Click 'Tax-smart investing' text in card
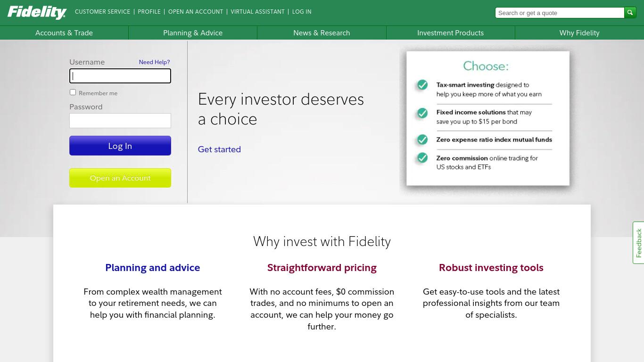The width and height of the screenshot is (644, 362). click(x=465, y=85)
